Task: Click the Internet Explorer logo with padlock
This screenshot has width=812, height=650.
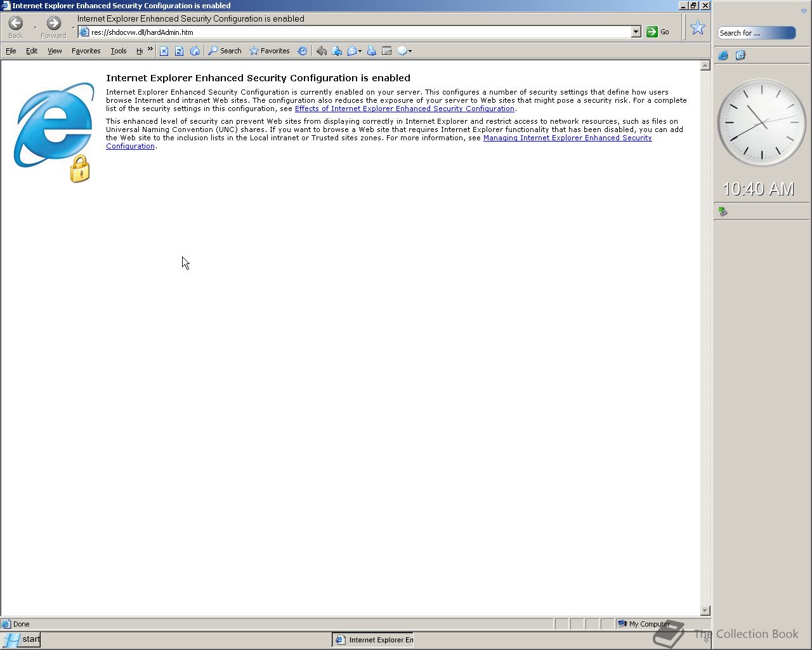Action: [x=54, y=132]
